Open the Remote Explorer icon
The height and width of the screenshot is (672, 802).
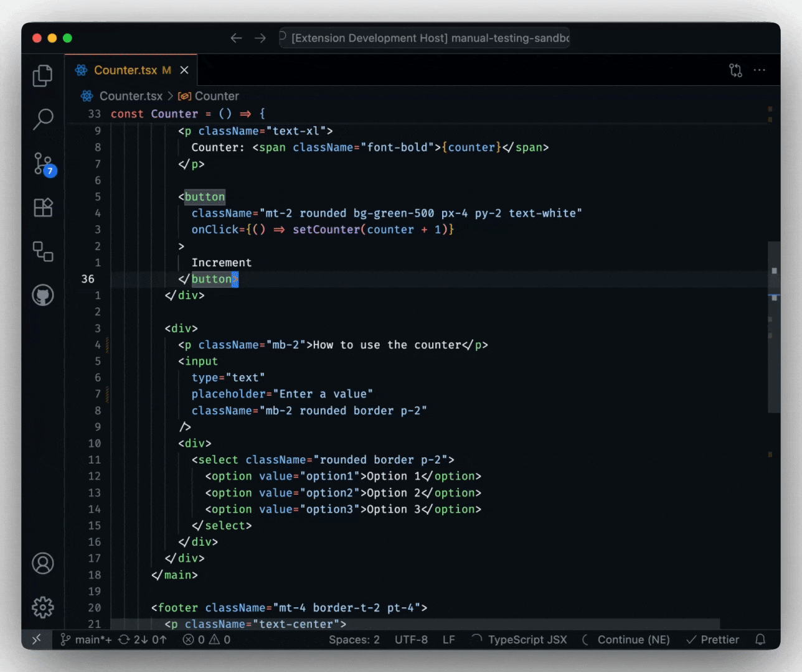point(42,251)
